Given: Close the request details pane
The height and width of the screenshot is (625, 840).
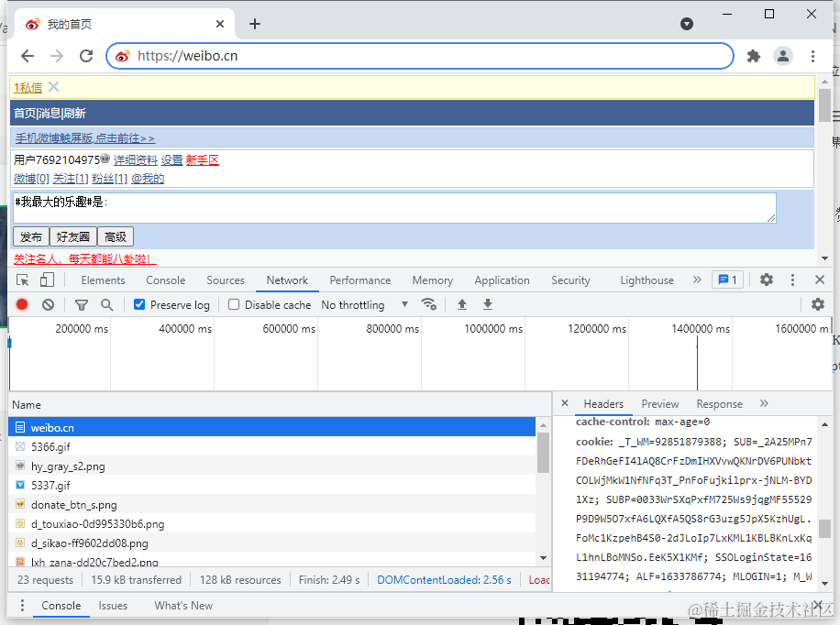Looking at the screenshot, I should coord(565,403).
